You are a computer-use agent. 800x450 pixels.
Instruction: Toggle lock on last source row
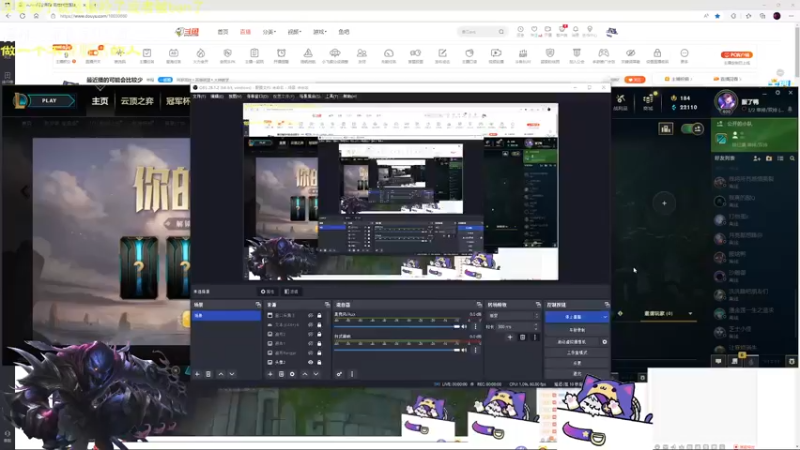[x=319, y=362]
